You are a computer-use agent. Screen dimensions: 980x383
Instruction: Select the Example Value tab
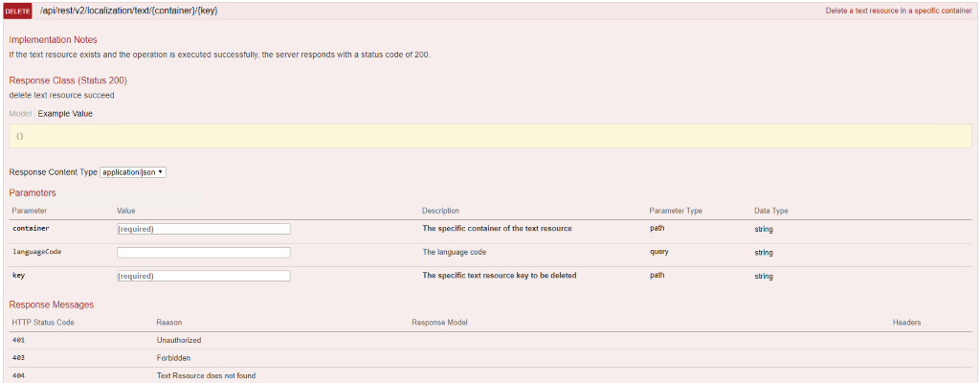pos(65,114)
